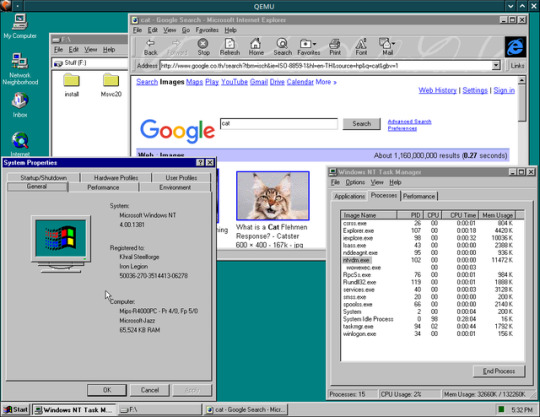Click the Start button
The image size is (540, 417).
16,409
